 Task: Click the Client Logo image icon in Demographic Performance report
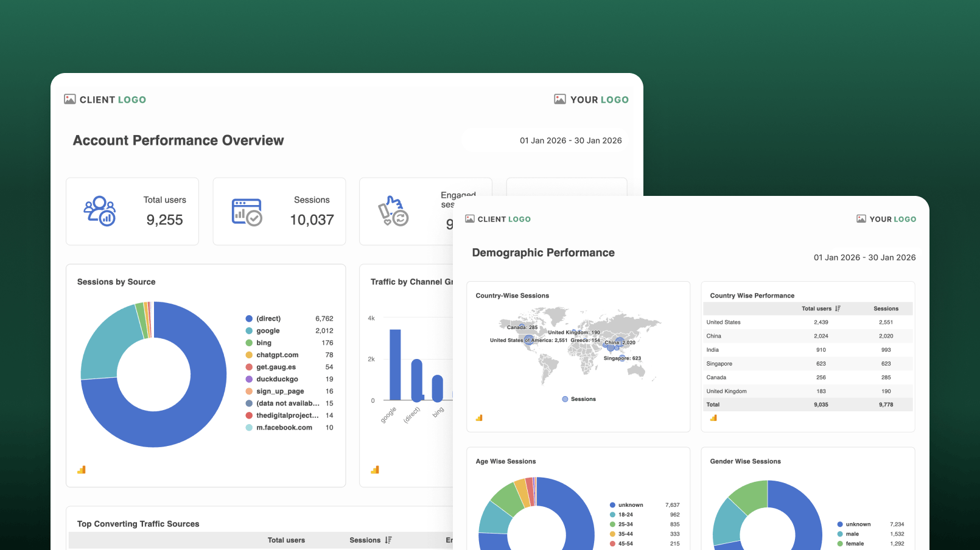click(470, 218)
